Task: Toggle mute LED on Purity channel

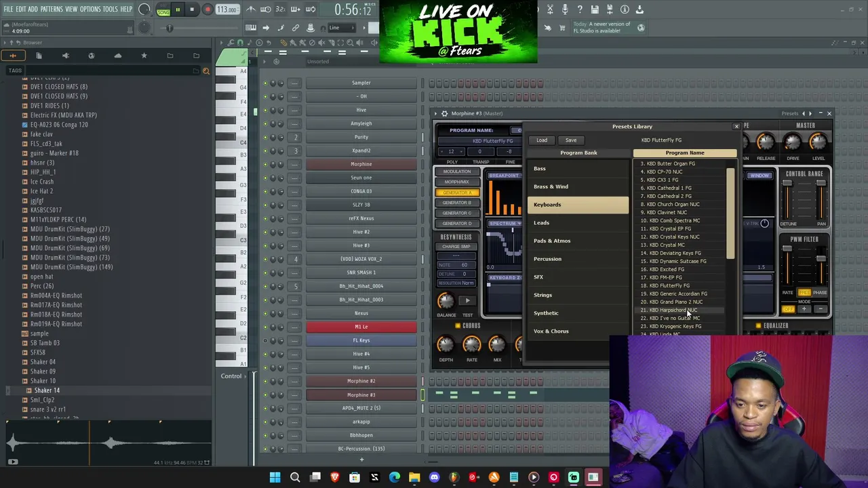Action: [x=265, y=137]
